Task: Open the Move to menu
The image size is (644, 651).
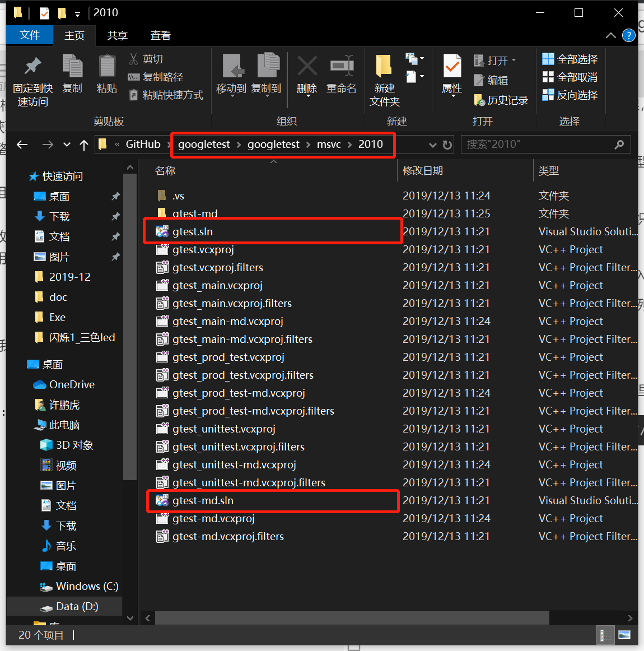Action: pyautogui.click(x=231, y=75)
